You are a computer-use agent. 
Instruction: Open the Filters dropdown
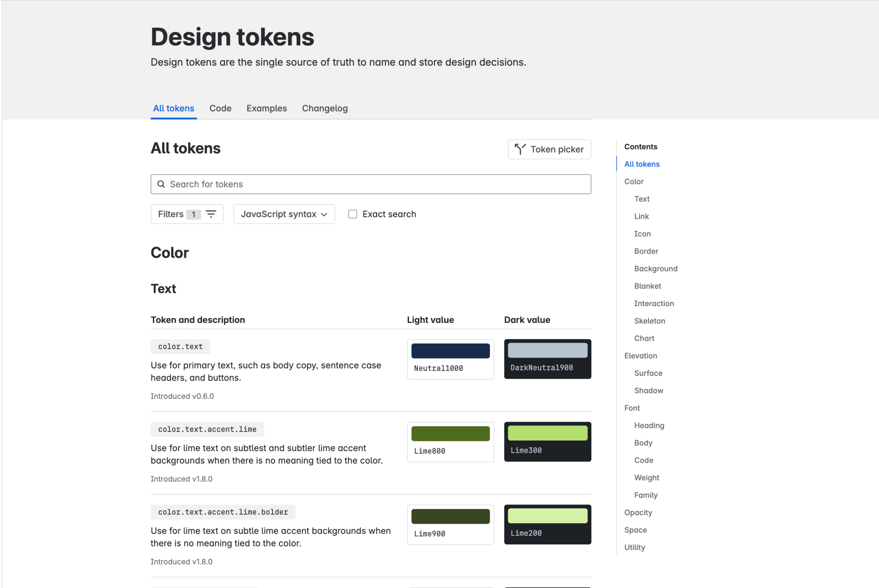click(x=187, y=214)
